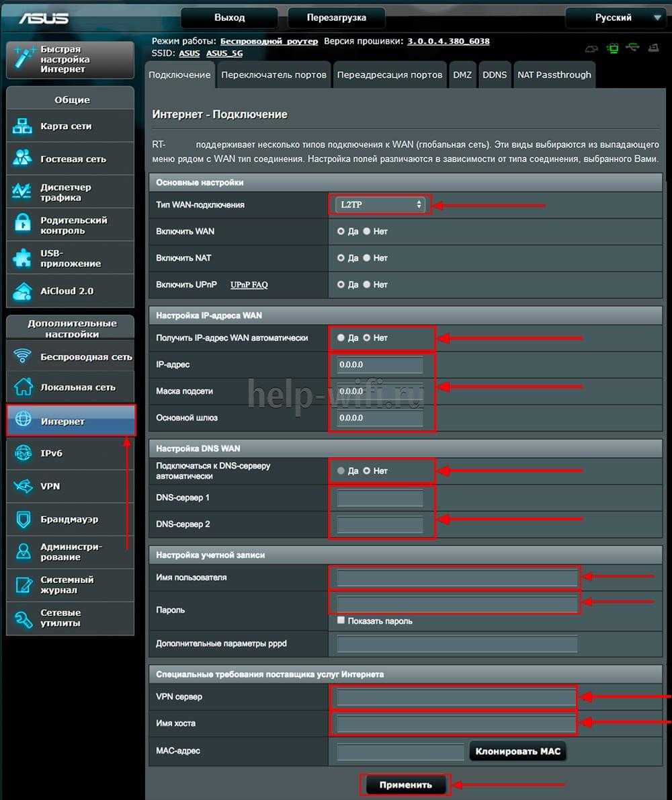Open the DDNS tab
Viewport: 672px width, 800px height.
[x=495, y=75]
